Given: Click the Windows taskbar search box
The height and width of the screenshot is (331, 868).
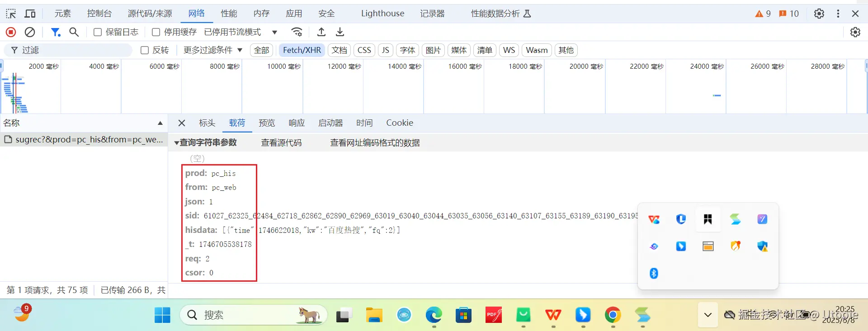Looking at the screenshot, I should click(254, 315).
